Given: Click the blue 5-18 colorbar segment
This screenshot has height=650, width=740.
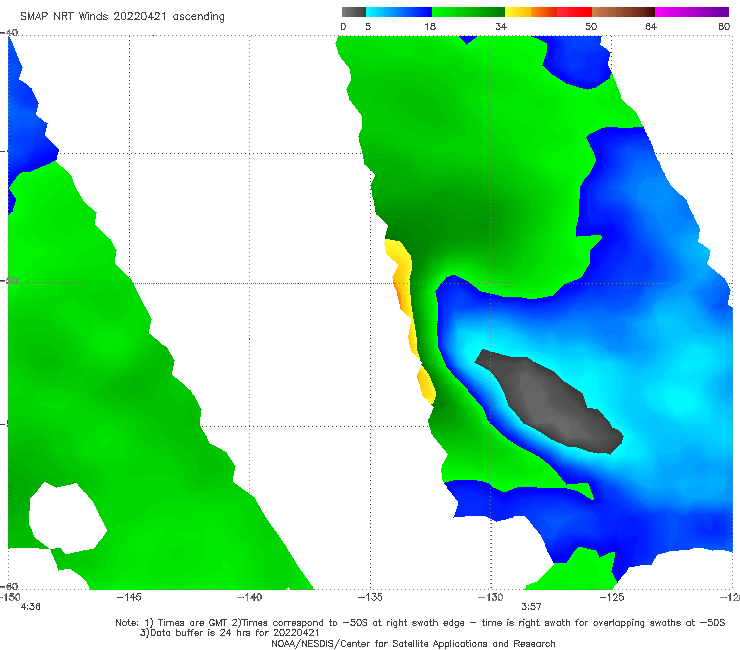Looking at the screenshot, I should point(399,12).
